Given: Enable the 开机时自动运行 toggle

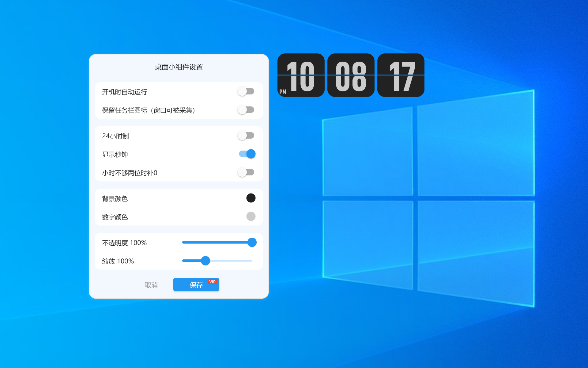Looking at the screenshot, I should pos(246,91).
